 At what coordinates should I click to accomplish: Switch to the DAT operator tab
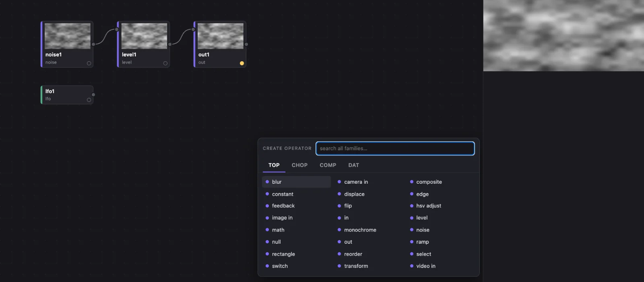pos(354,165)
